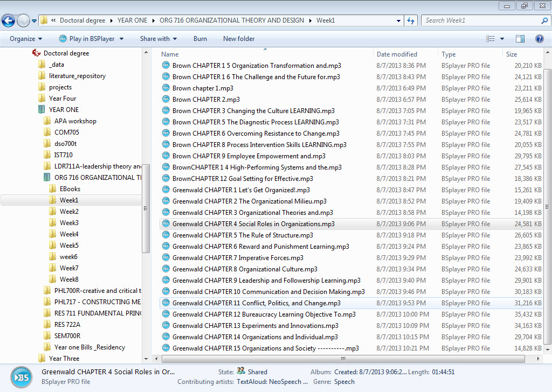Click the icon of Greenwald CHAPTER 5 The Rule of Structure
Image resolution: width=552 pixels, height=392 pixels.
click(166, 235)
